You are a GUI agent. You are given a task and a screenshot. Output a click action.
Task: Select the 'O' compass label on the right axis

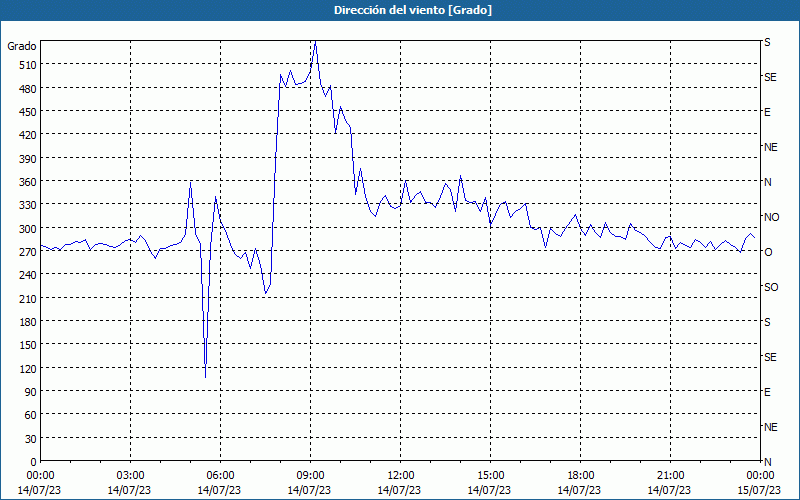point(768,252)
